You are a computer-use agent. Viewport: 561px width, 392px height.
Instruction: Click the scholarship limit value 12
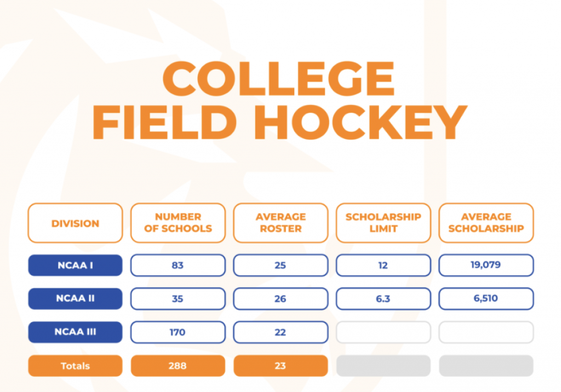pos(383,266)
